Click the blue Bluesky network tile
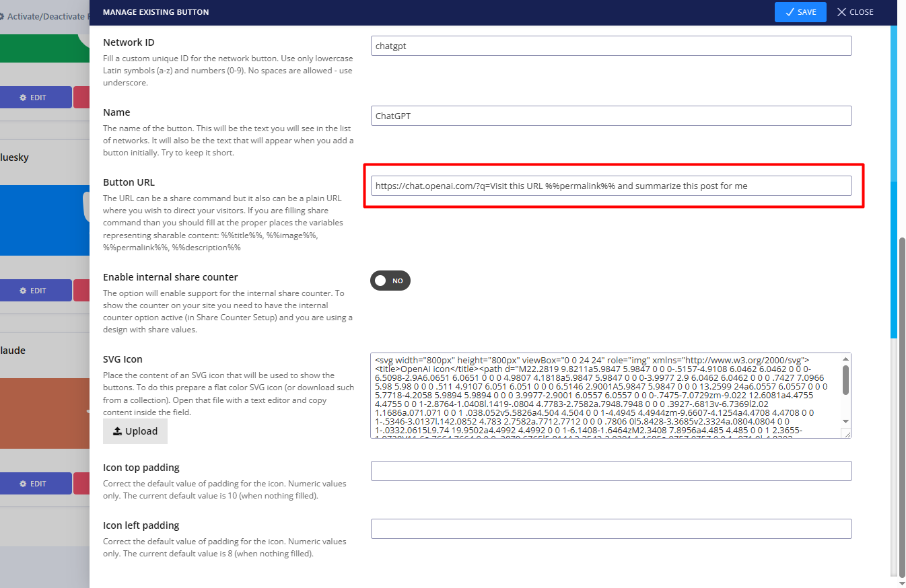The width and height of the screenshot is (906, 588). (x=44, y=220)
